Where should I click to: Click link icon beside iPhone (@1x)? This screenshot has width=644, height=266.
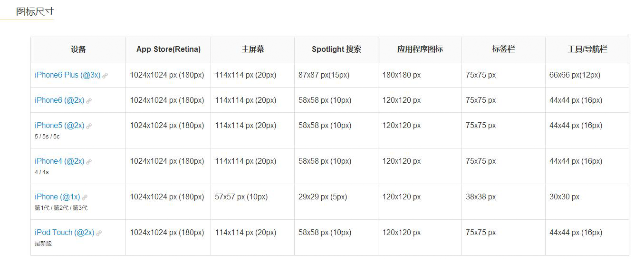tap(85, 197)
